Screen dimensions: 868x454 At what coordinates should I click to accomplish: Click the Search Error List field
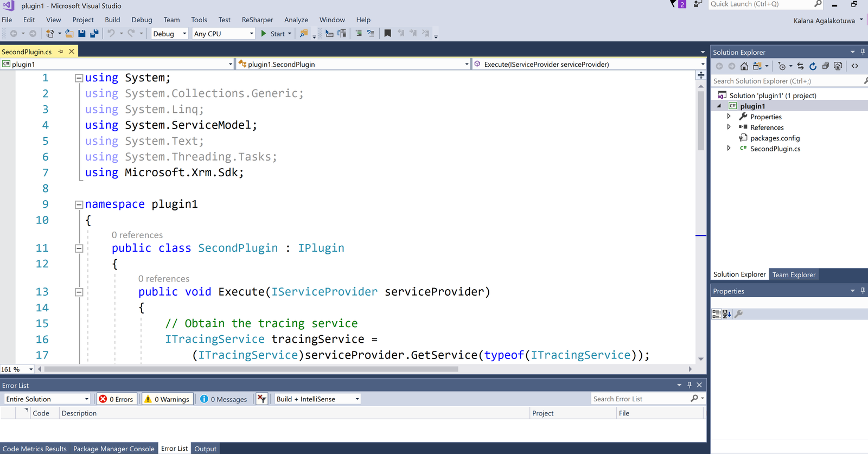640,399
